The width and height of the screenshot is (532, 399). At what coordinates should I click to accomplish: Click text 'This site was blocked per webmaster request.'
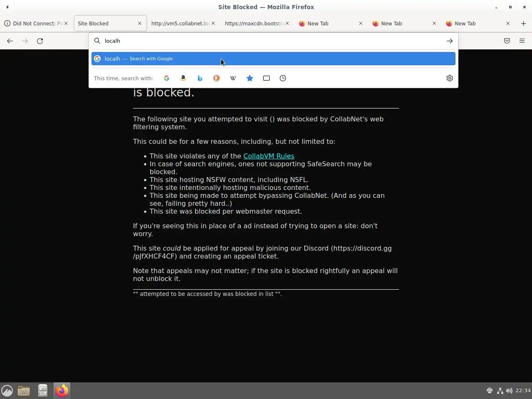pos(226,211)
